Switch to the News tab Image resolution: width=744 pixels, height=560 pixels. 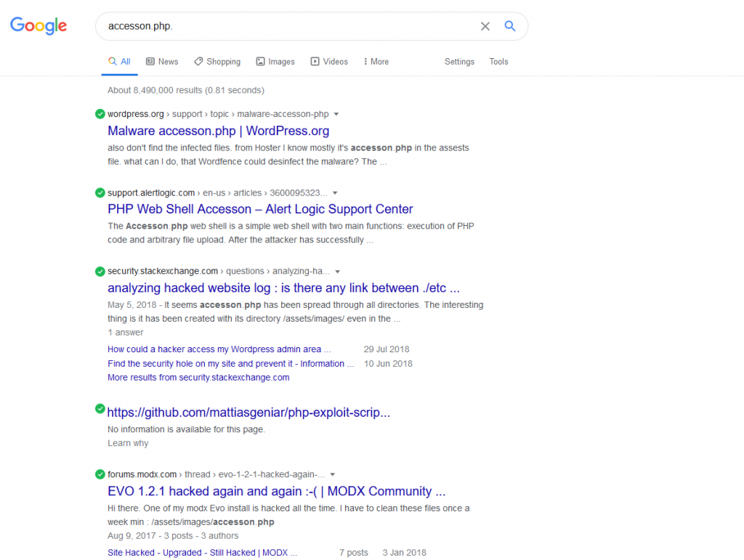[162, 62]
